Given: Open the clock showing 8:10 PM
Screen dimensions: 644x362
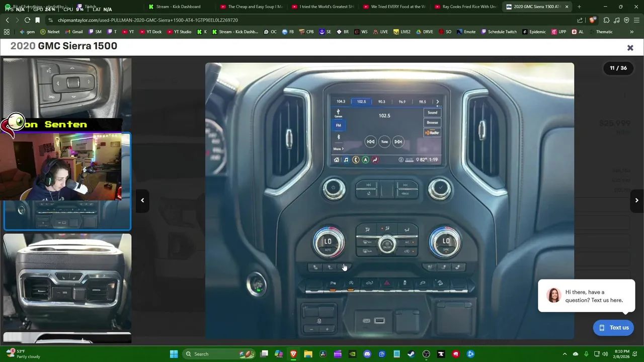Looking at the screenshot, I should [622, 354].
